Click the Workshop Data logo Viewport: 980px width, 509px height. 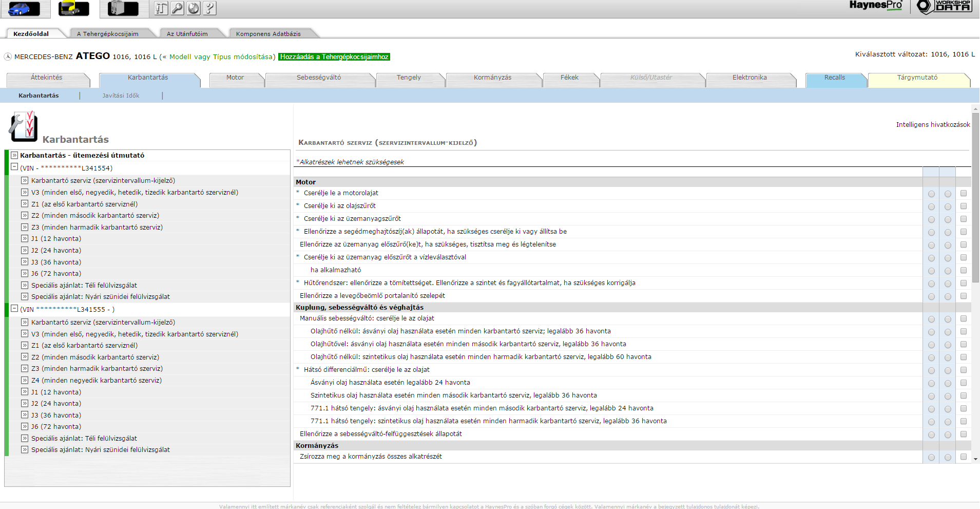tap(944, 7)
